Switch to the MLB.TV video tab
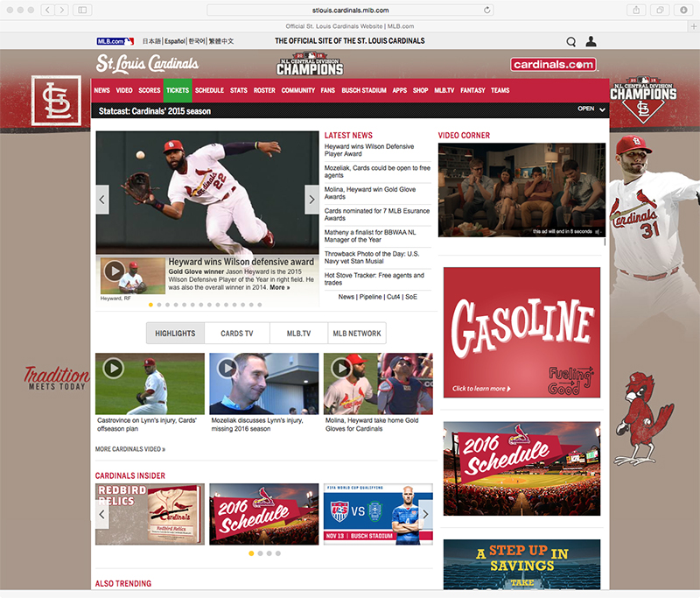This screenshot has width=700, height=598. [x=298, y=334]
